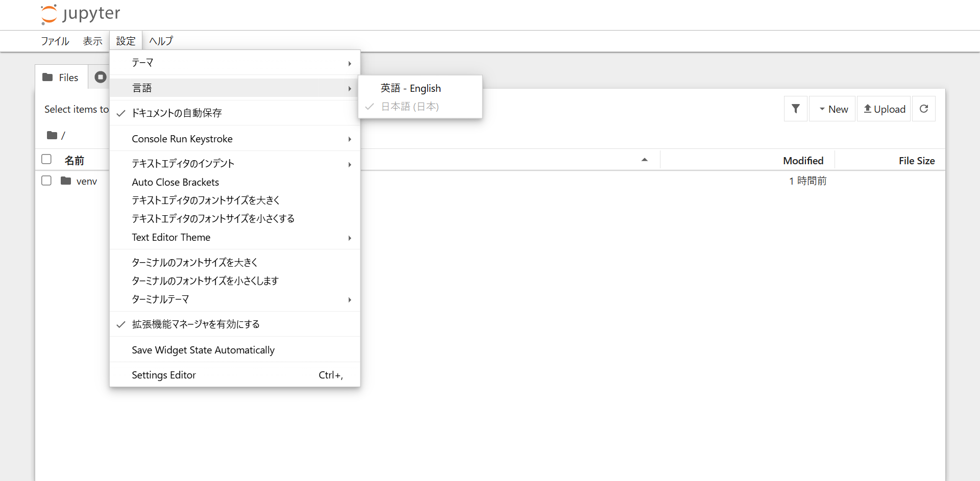The image size is (980, 481).
Task: Click the venv folder icon
Action: pos(66,181)
